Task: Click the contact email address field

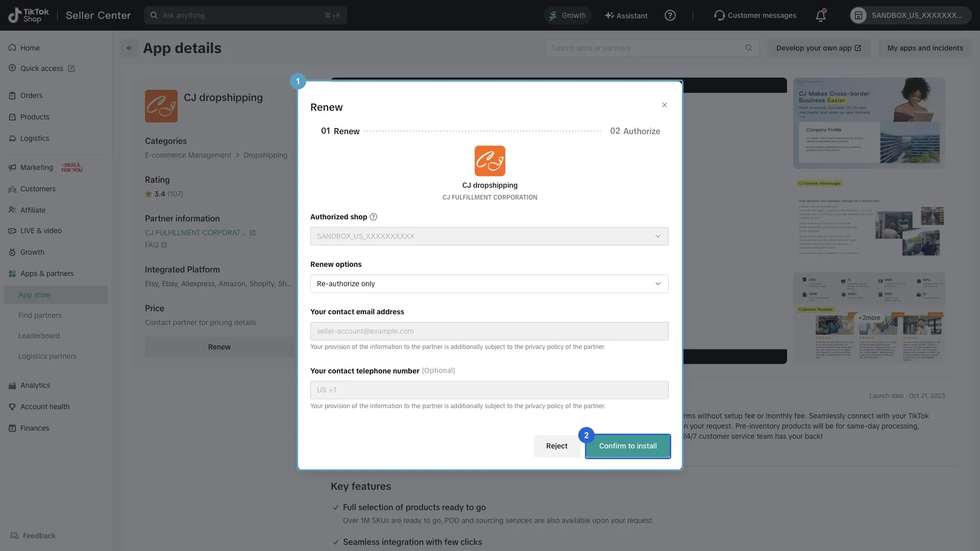Action: pyautogui.click(x=489, y=331)
